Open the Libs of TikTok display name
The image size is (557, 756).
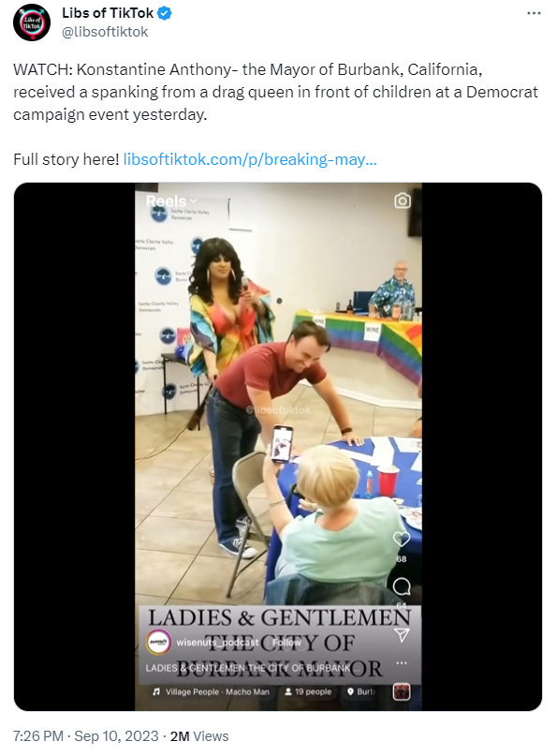(108, 13)
